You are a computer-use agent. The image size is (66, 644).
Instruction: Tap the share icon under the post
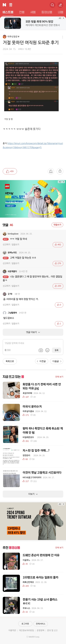coord(60,171)
